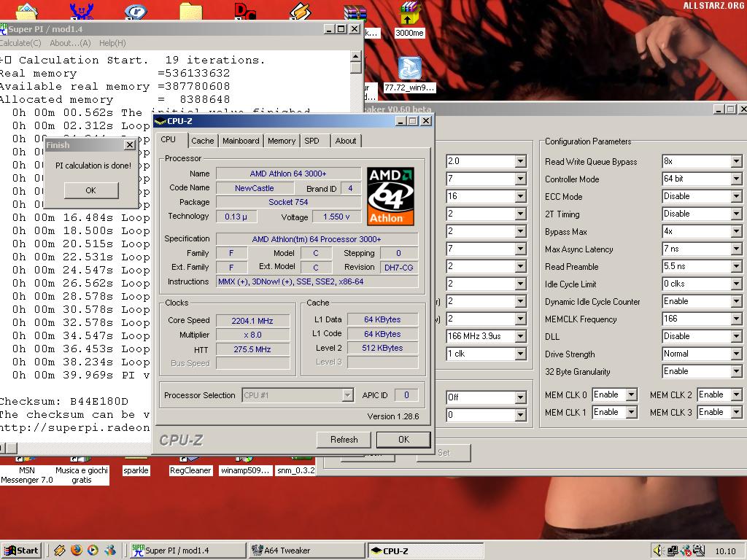Click Super PI vertical scrollbar up arrow
Viewport: 747px width, 560px height.
coord(355,57)
